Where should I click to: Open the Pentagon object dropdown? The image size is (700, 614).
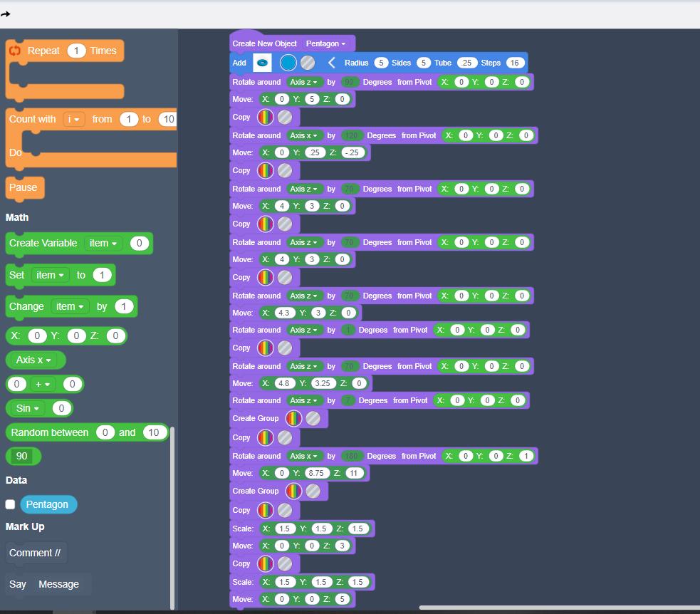pos(327,43)
